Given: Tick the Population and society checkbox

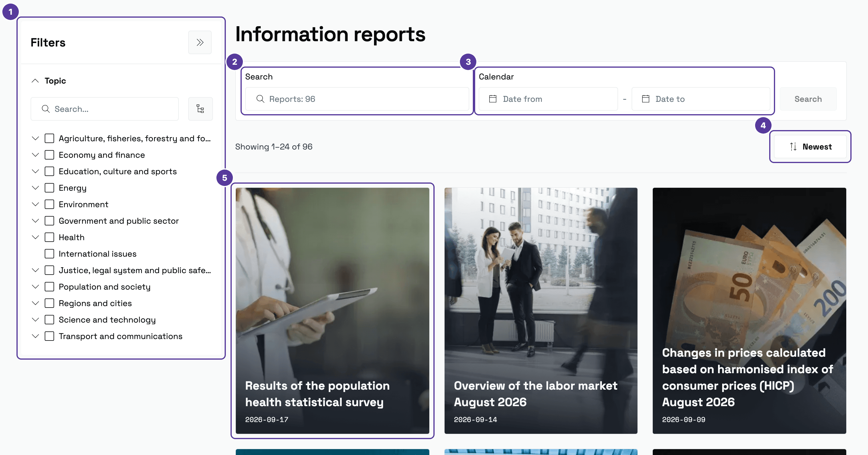Looking at the screenshot, I should [x=49, y=287].
